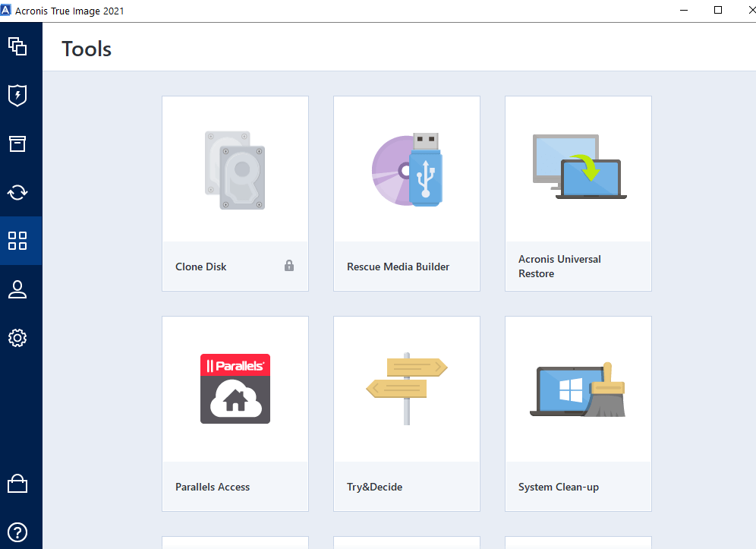Click the Rescue Media Builder USB icon
Image resolution: width=756 pixels, height=549 pixels.
(407, 169)
